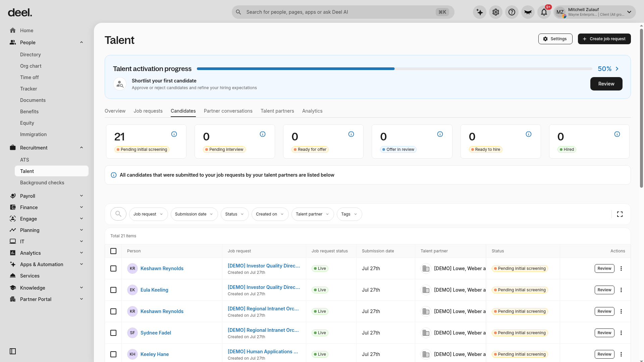Show info for Hired count
The image size is (644, 362).
pos(617,134)
